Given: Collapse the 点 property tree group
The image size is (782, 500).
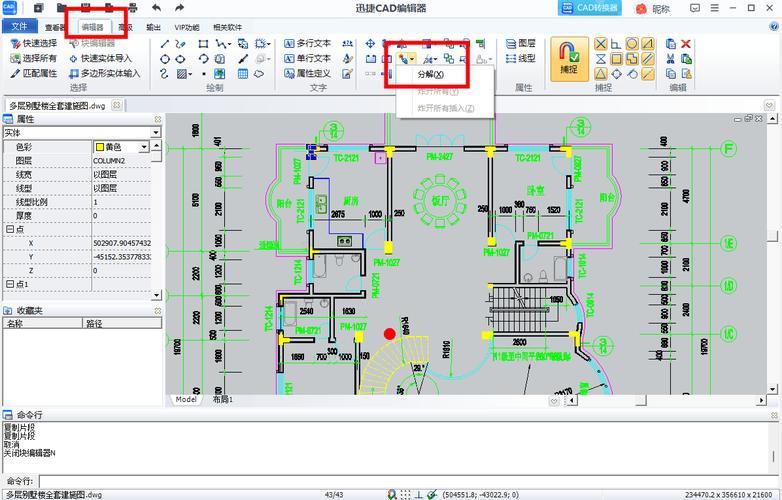Looking at the screenshot, I should tap(8, 229).
